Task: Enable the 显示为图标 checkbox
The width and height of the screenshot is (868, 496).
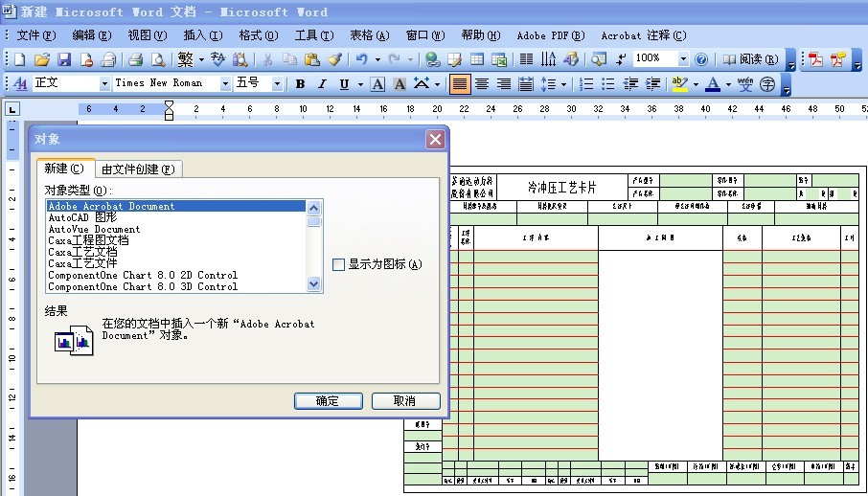Action: 338,264
